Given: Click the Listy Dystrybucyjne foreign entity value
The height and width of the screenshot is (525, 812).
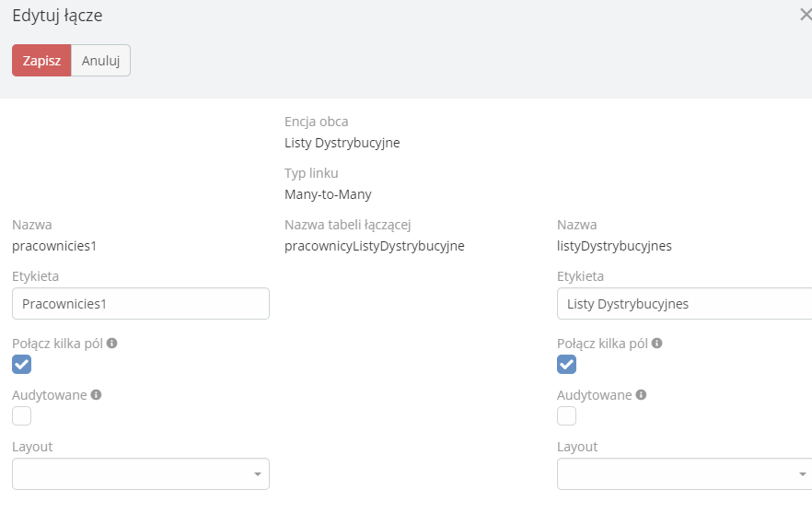Looking at the screenshot, I should point(342,143).
